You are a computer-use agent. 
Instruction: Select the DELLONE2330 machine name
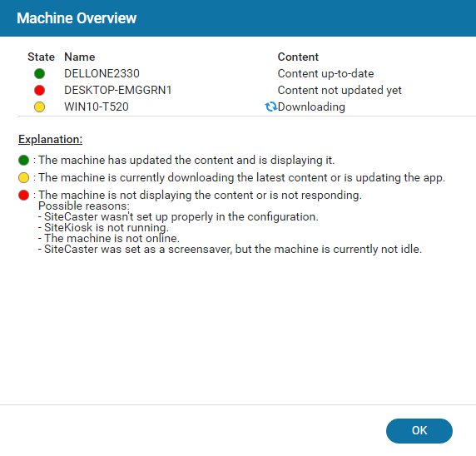(x=102, y=73)
